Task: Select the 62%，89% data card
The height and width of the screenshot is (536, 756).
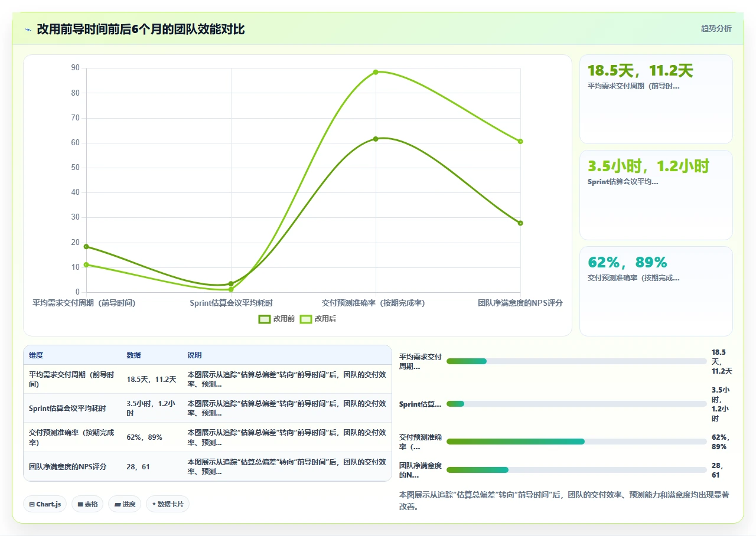Action: (x=656, y=291)
